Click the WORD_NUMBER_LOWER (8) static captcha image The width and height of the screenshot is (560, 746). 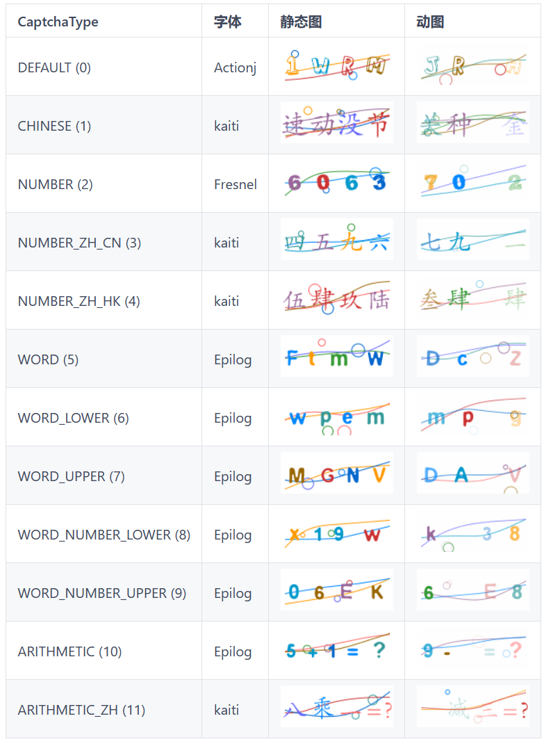click(x=337, y=533)
